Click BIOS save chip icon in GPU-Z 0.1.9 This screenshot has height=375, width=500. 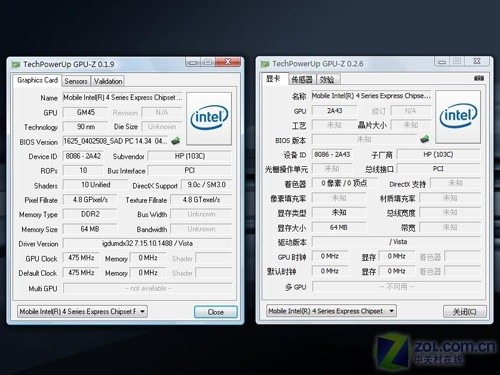pos(176,141)
